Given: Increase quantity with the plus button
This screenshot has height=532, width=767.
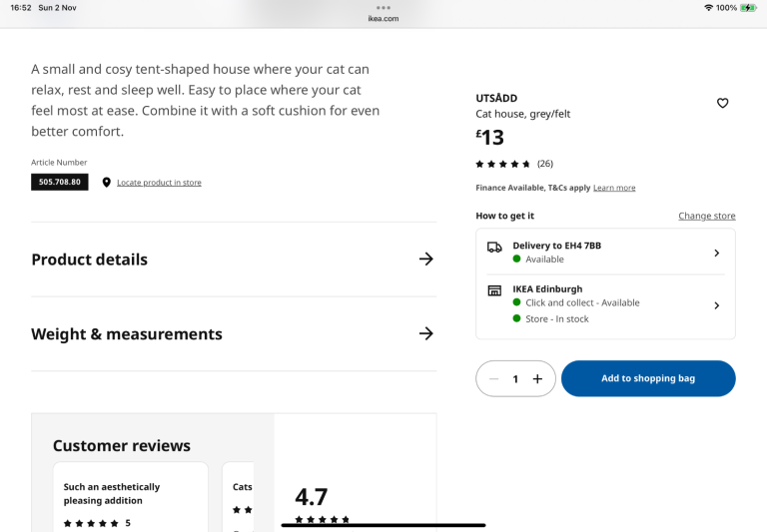Looking at the screenshot, I should tap(537, 379).
